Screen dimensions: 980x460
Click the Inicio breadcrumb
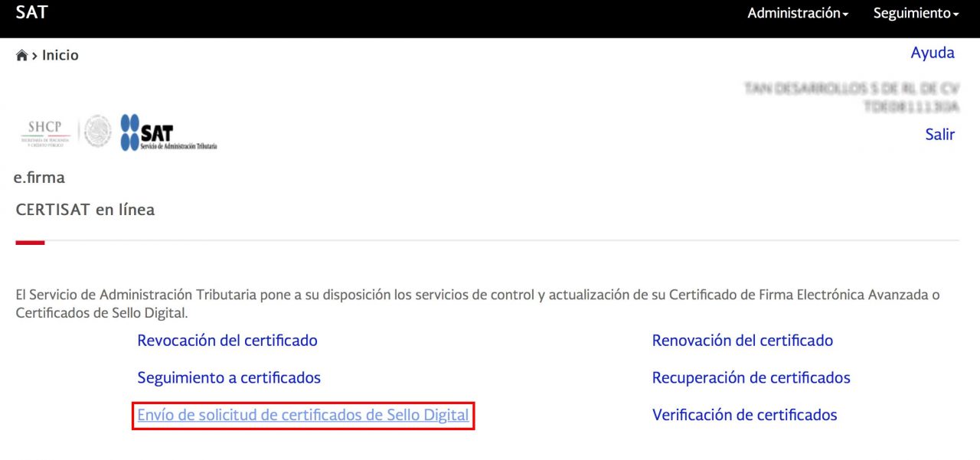coord(60,55)
